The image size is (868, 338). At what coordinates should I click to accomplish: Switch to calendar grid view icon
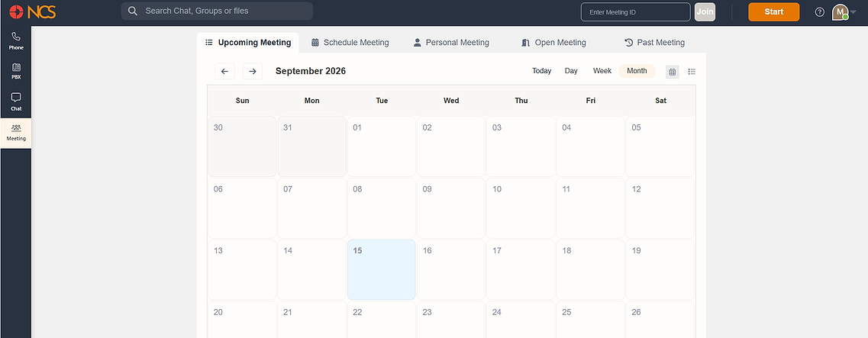pyautogui.click(x=672, y=72)
